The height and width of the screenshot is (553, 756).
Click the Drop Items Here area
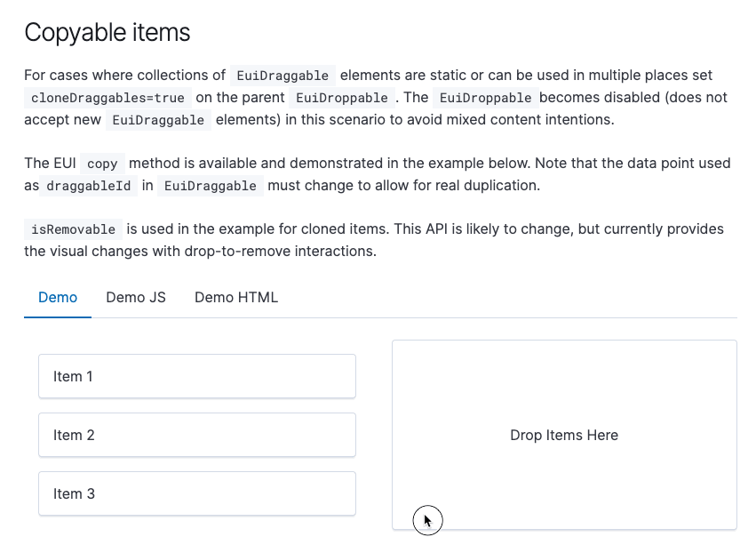pos(564,435)
